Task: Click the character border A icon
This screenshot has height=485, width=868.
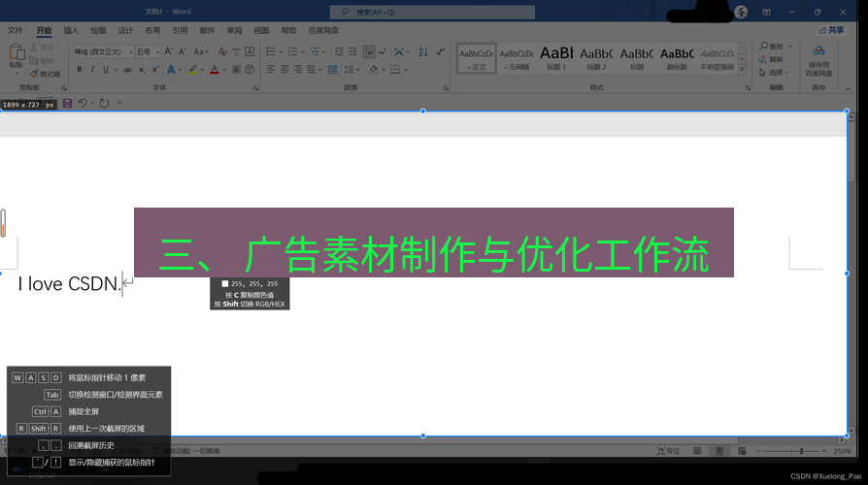Action: tap(250, 51)
